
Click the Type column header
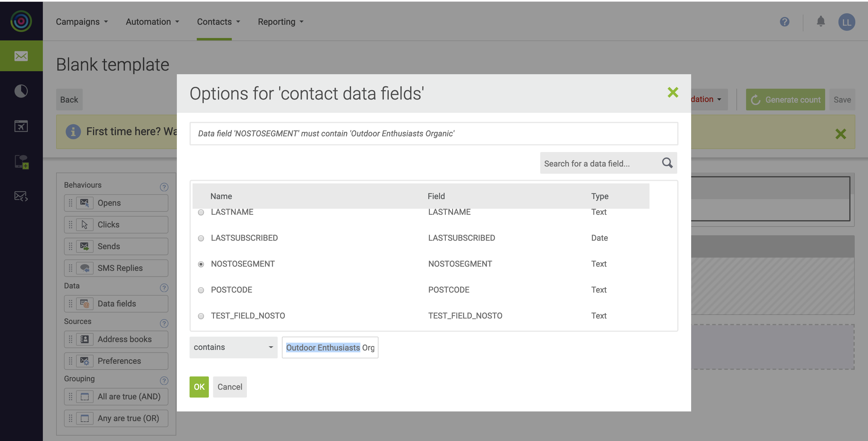[600, 196]
